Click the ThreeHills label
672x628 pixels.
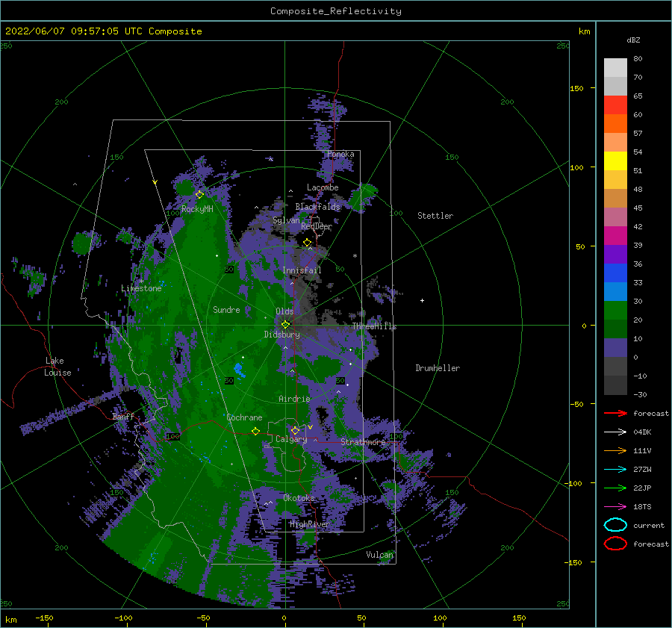tap(375, 326)
